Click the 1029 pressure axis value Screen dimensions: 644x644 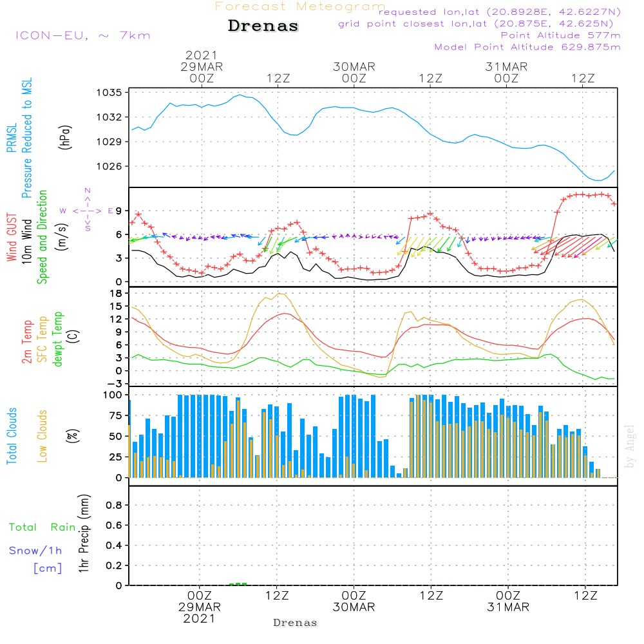(x=109, y=142)
